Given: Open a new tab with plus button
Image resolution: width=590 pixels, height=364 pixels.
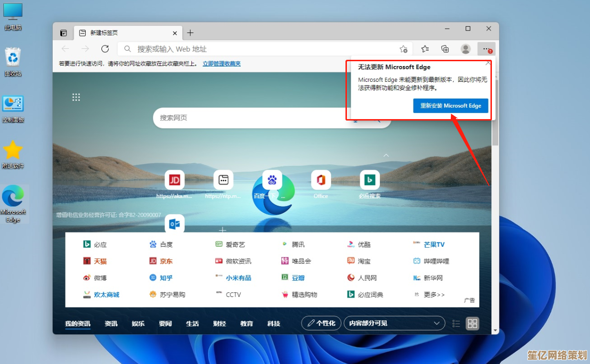Looking at the screenshot, I should [190, 33].
